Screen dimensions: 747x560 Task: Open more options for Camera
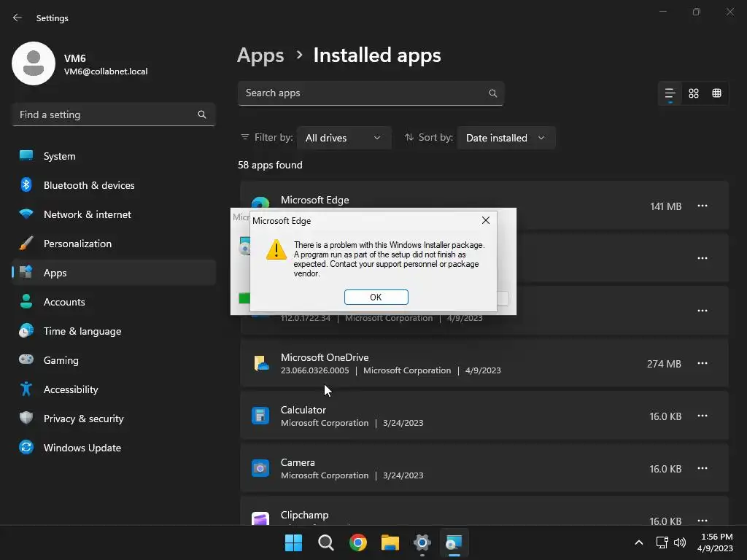(703, 468)
